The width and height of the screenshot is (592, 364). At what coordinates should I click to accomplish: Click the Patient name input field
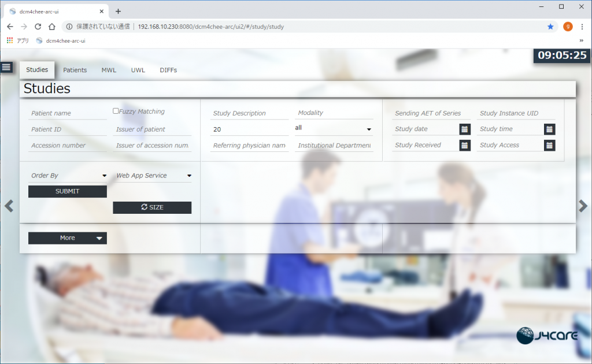point(68,113)
